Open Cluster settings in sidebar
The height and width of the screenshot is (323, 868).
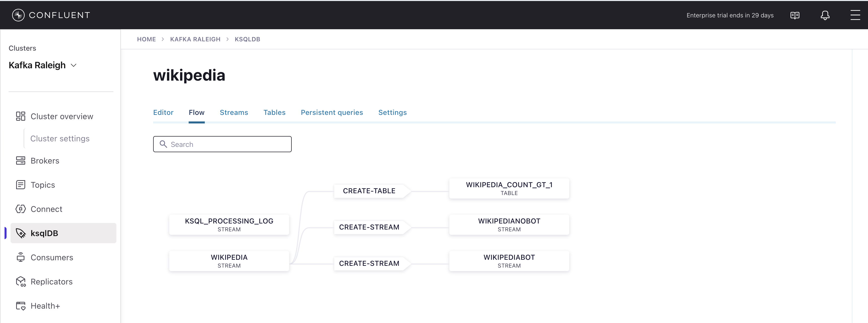point(60,139)
